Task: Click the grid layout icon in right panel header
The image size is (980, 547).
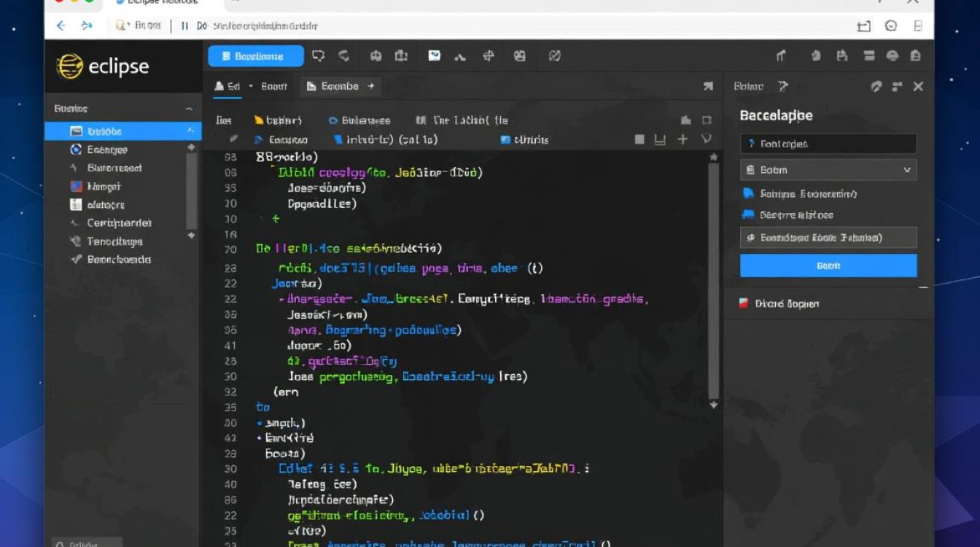Action: pyautogui.click(x=897, y=86)
